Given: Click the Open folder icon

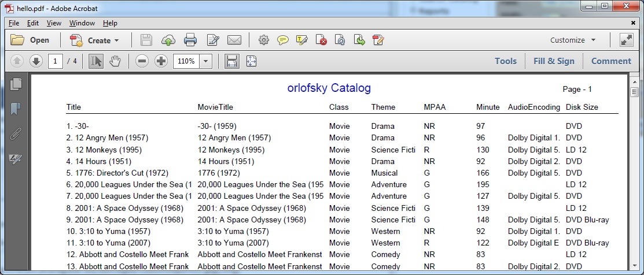Looking at the screenshot, I should (x=18, y=40).
